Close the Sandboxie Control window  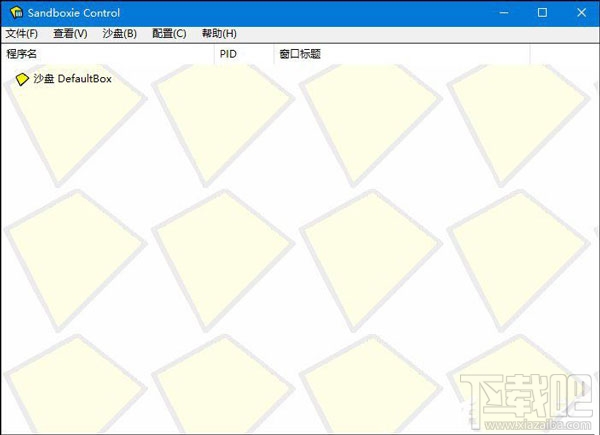point(581,13)
